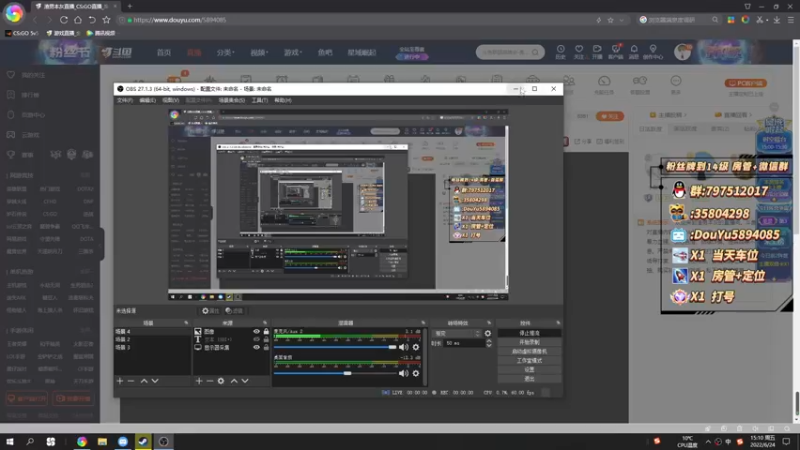Viewport: 800px width, 450px height.
Task: Click 停止推流 stop streaming button
Action: coord(529,333)
